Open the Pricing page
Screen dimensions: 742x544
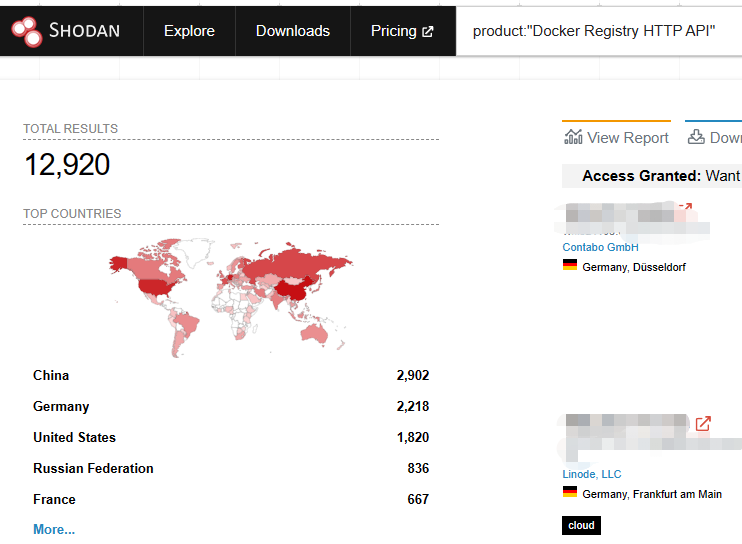pyautogui.click(x=402, y=31)
